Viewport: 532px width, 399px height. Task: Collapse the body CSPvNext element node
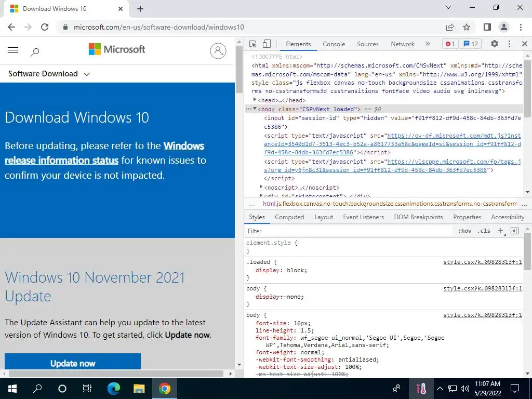click(255, 109)
